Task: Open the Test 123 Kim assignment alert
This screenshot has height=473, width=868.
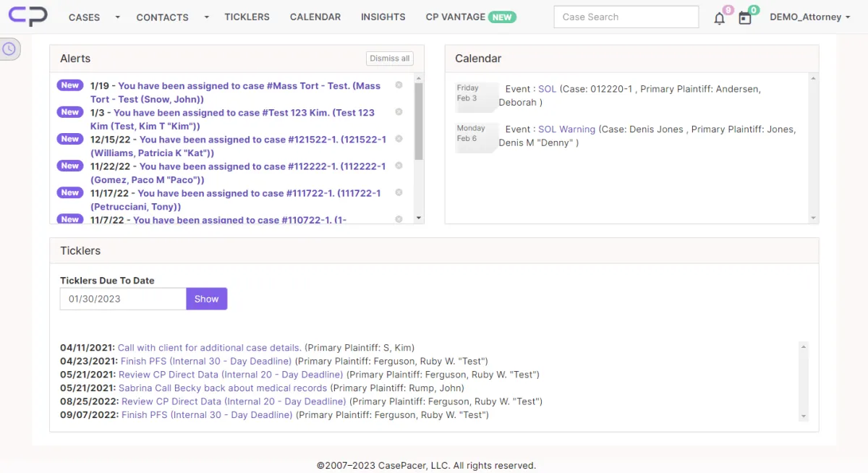Action: [x=232, y=119]
